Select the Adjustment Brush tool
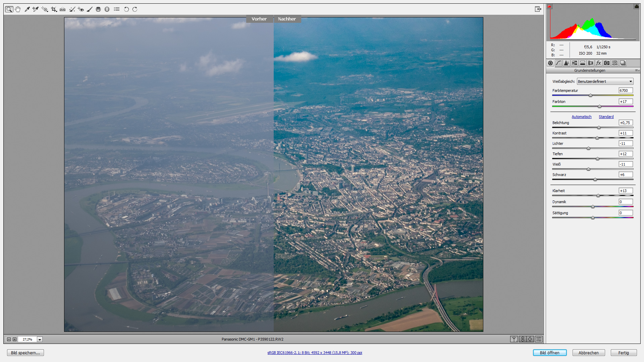The image size is (644, 362). coord(90,9)
